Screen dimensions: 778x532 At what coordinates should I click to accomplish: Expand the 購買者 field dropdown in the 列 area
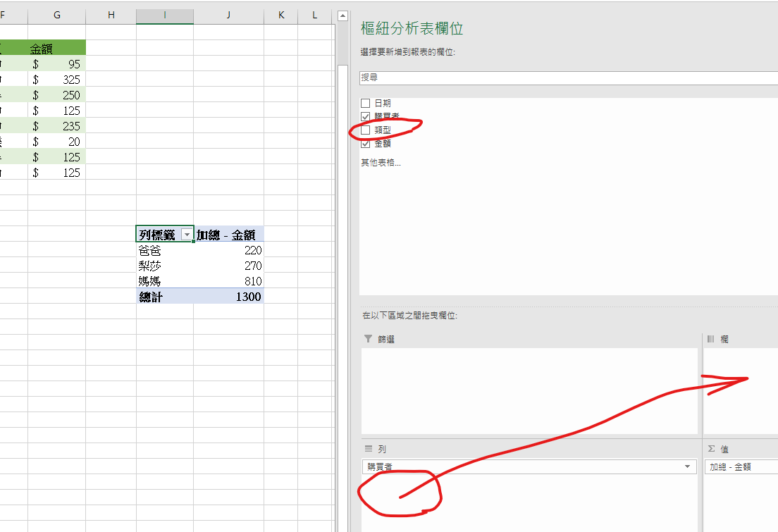tap(687, 467)
